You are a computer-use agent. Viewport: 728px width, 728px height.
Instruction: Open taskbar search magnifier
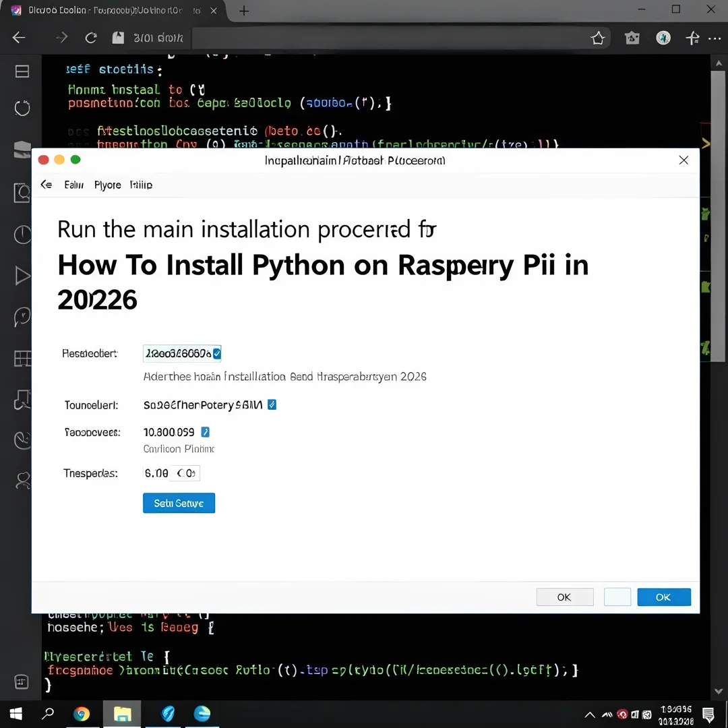point(48,714)
